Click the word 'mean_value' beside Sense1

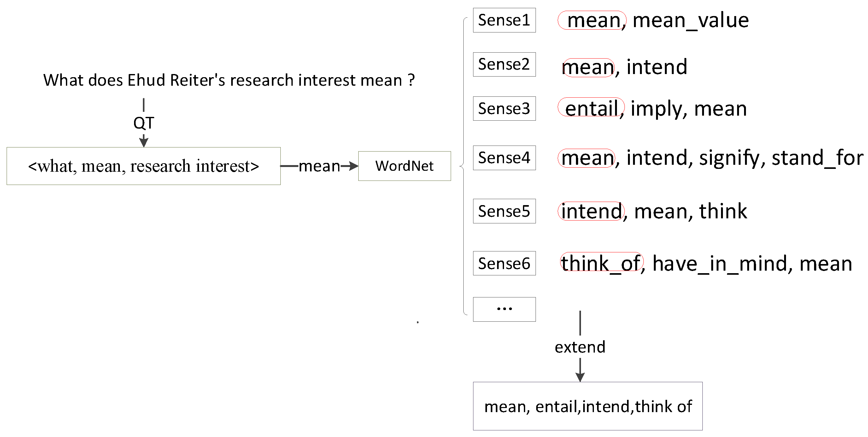690,20
